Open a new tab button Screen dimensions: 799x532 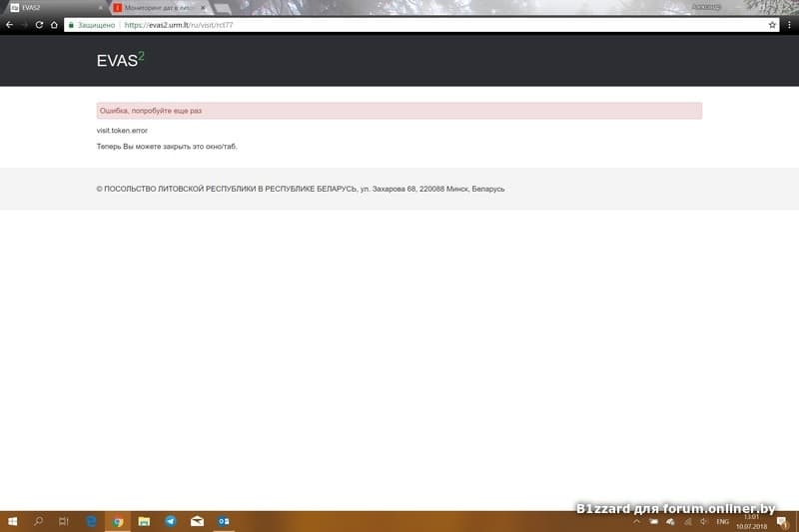point(222,8)
